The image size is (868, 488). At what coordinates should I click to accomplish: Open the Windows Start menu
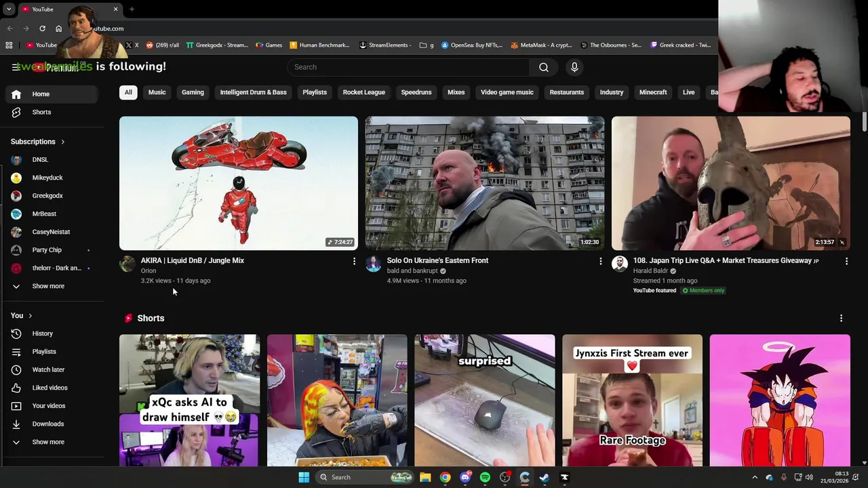click(304, 477)
